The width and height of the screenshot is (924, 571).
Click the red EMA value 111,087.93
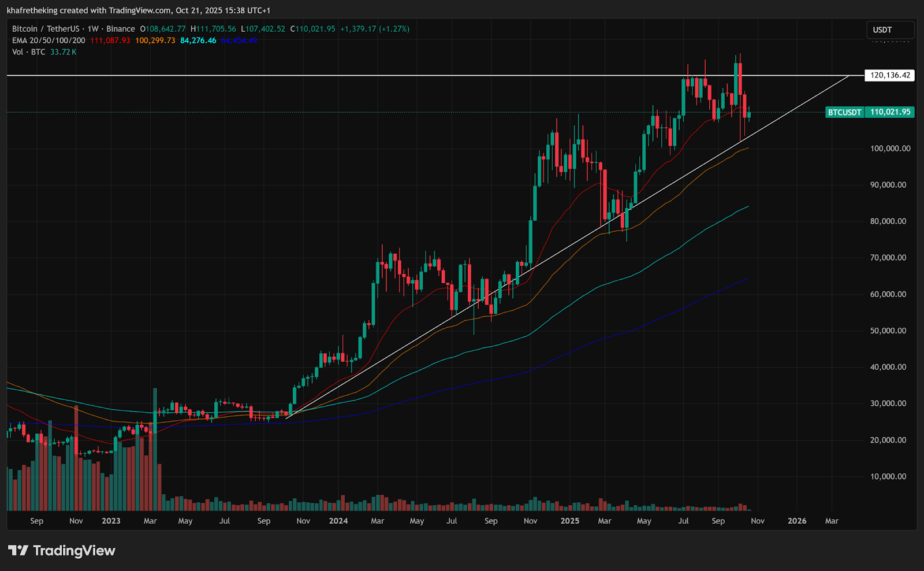pos(110,40)
